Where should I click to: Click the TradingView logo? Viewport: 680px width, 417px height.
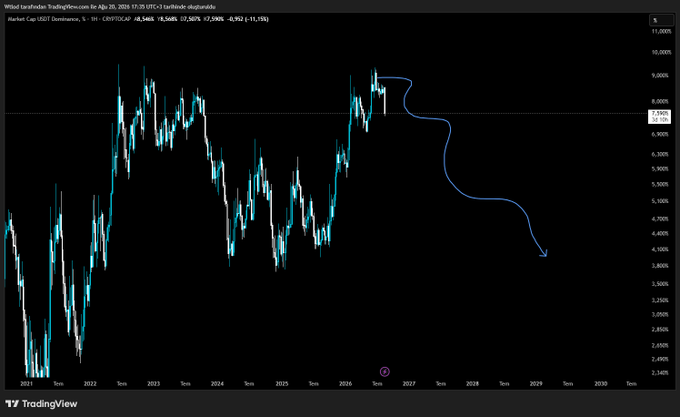click(42, 404)
